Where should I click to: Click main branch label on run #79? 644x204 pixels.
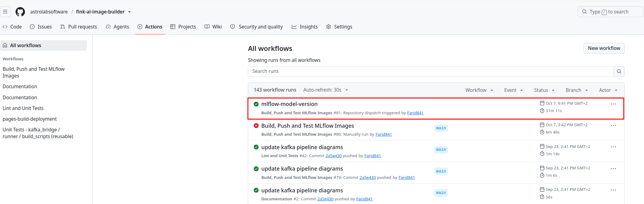pyautogui.click(x=441, y=171)
